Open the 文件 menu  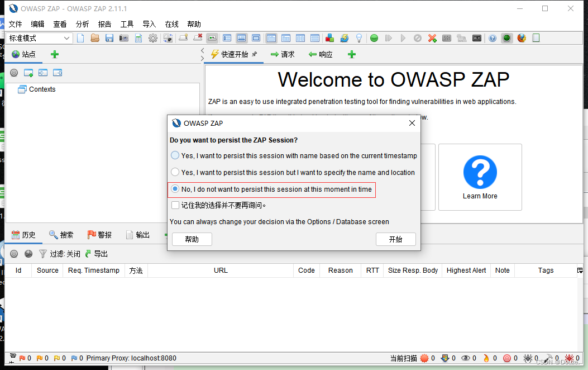tap(16, 24)
